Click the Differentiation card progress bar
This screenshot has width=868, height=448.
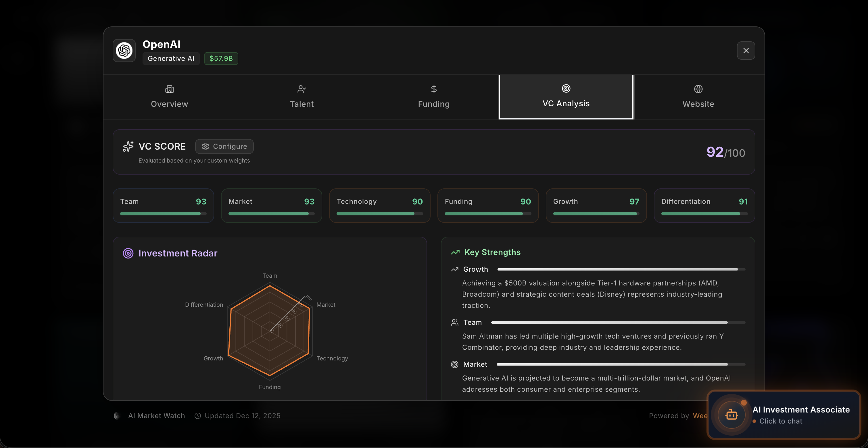pyautogui.click(x=704, y=214)
